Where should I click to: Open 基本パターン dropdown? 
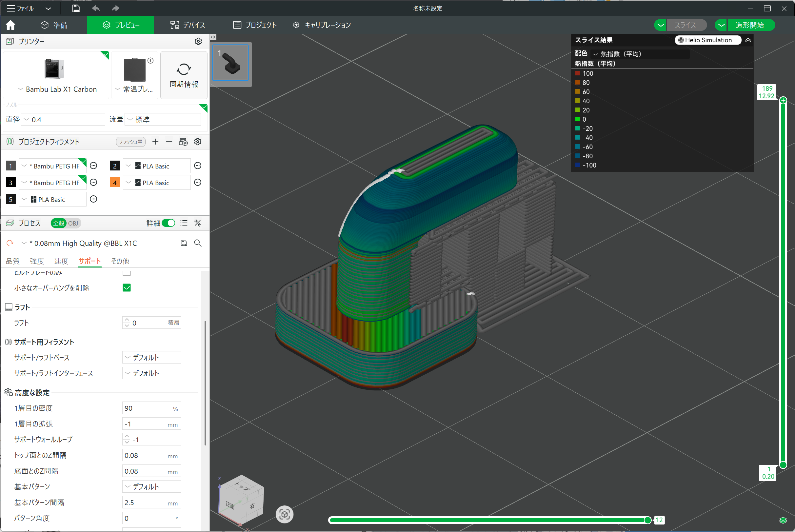pos(151,486)
